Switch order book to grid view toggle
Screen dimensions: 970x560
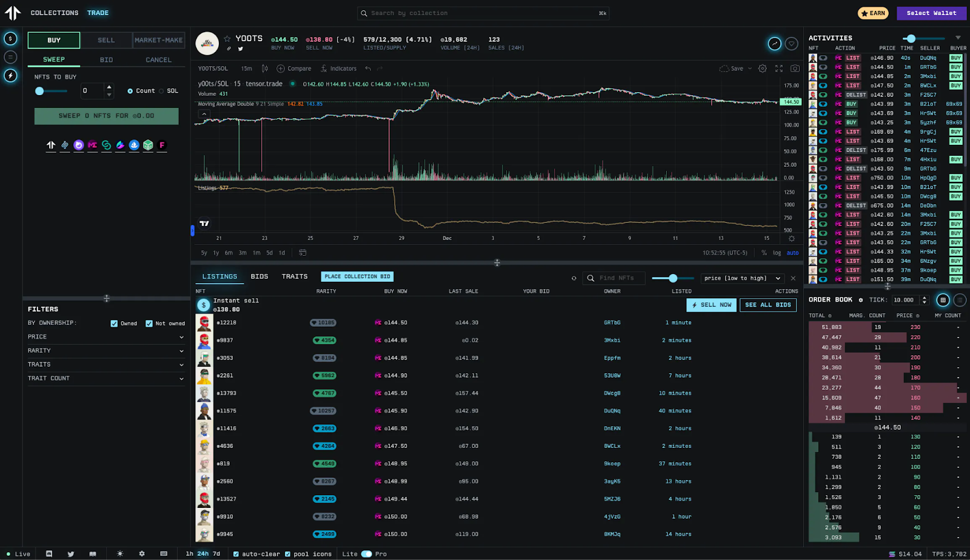point(943,300)
